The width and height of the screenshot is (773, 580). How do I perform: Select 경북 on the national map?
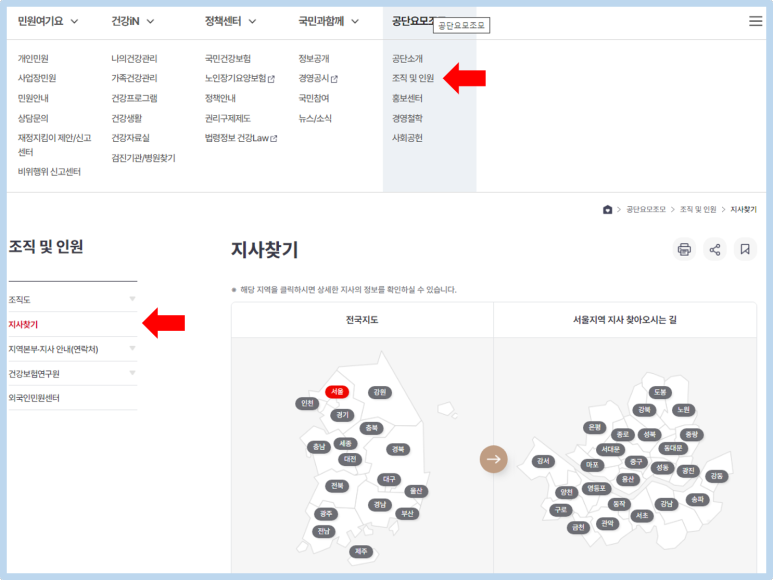(398, 449)
